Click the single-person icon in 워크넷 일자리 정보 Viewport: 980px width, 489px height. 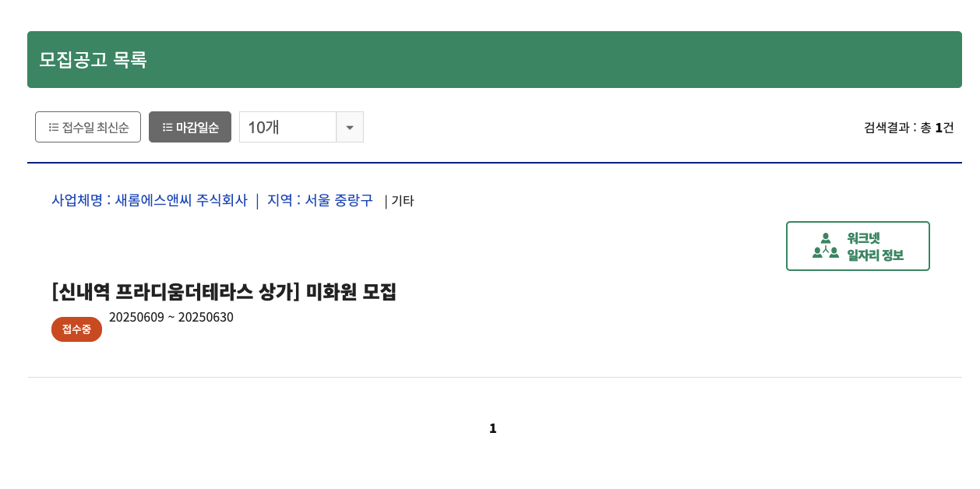tap(826, 238)
